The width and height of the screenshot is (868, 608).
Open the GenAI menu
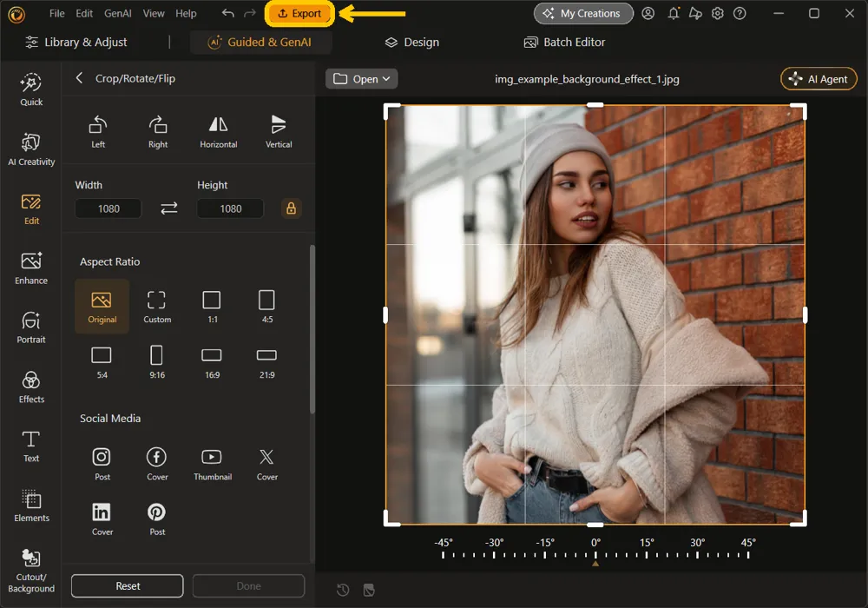pos(118,13)
